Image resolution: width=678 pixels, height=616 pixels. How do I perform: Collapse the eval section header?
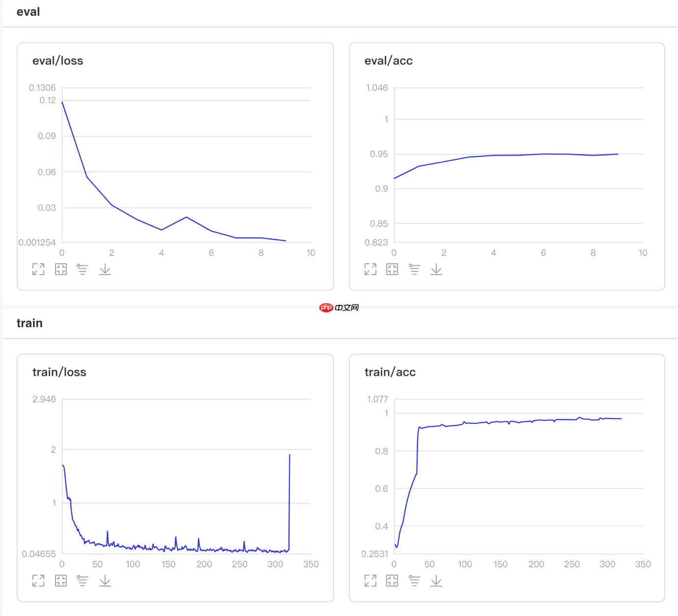(x=28, y=12)
